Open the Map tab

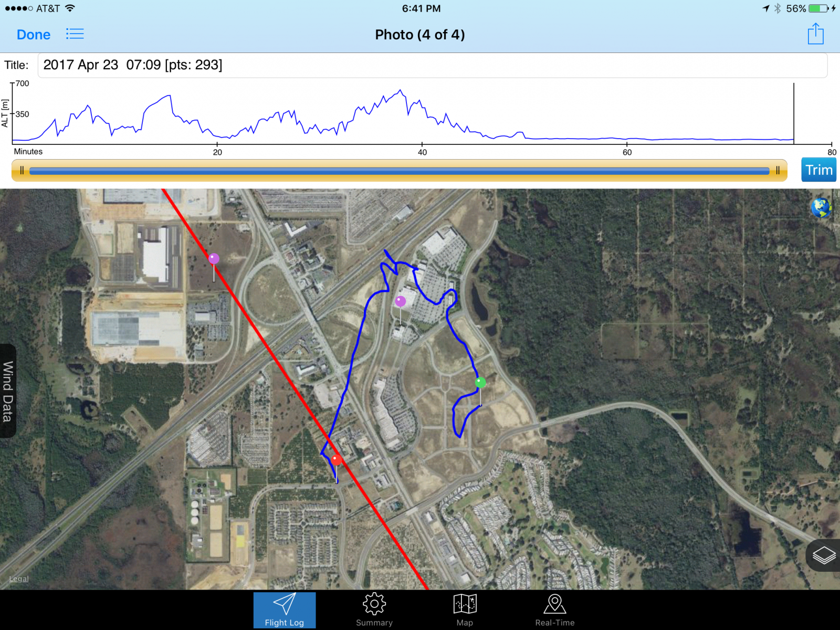(465, 610)
